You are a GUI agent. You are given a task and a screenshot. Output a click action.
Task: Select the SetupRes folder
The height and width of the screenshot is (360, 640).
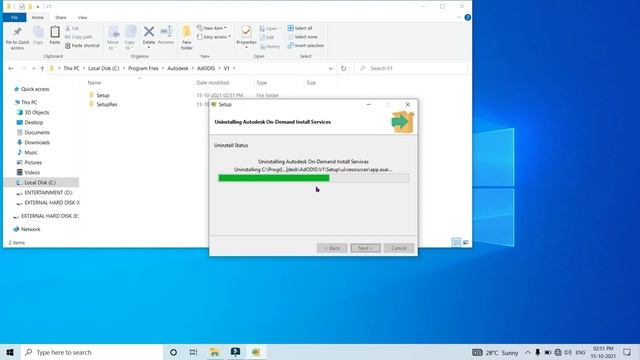(x=107, y=104)
